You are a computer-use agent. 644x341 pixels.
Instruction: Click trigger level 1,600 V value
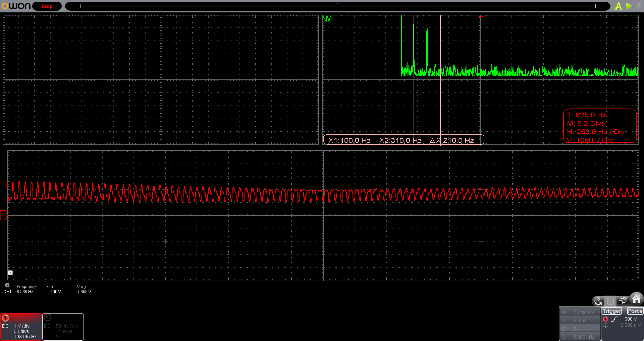[629, 319]
